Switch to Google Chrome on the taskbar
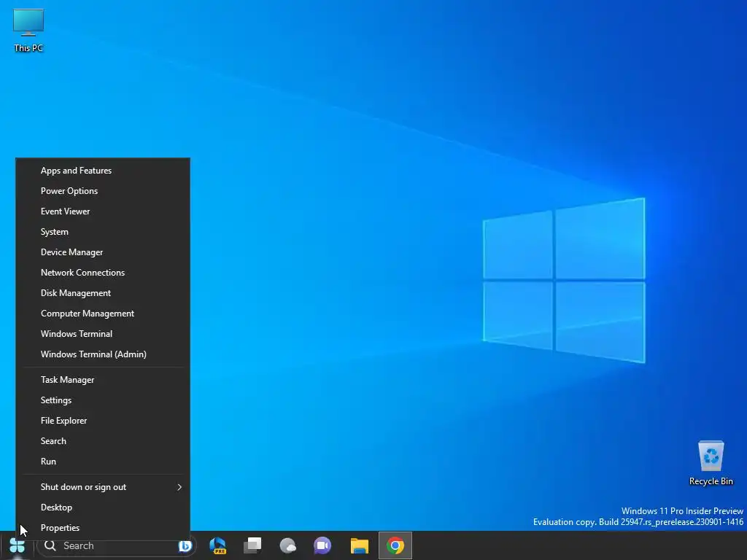The image size is (747, 560). [395, 545]
